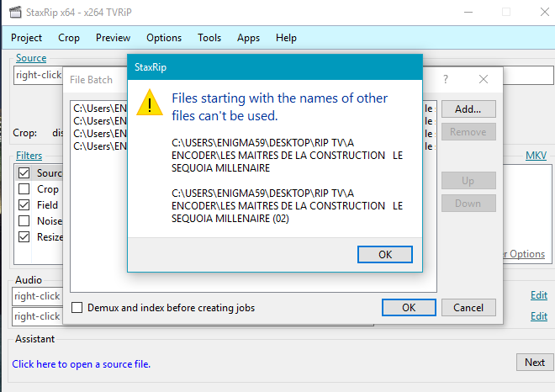
Task: Enable the Noise filter checkbox
Action: tap(24, 220)
